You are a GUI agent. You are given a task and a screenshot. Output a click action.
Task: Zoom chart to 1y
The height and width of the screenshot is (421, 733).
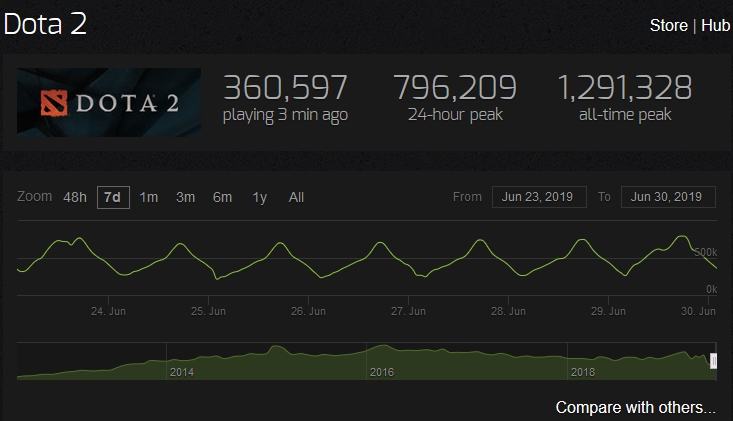point(259,197)
